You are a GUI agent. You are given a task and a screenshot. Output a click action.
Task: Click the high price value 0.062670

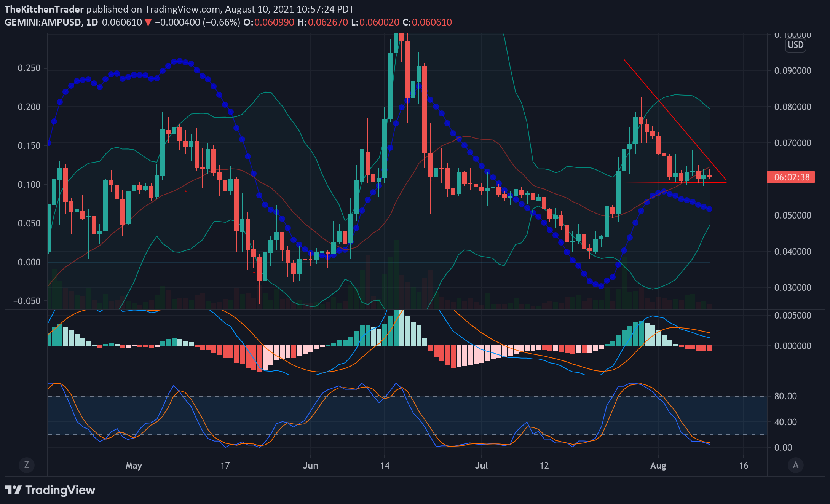328,22
